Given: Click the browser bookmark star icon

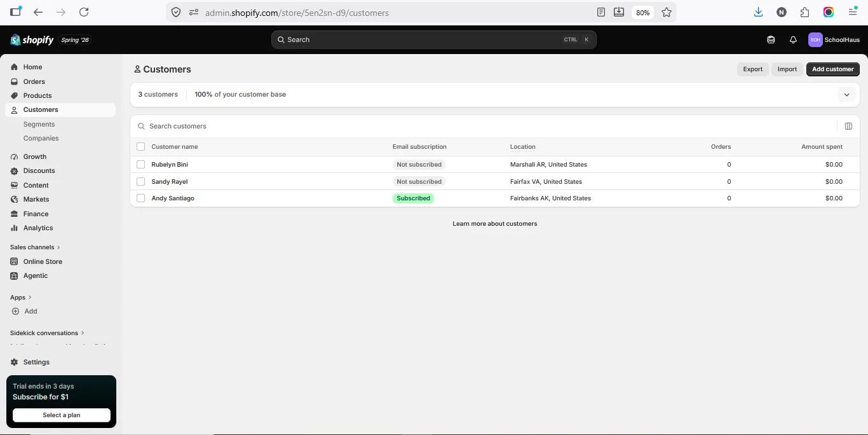Looking at the screenshot, I should (x=667, y=12).
